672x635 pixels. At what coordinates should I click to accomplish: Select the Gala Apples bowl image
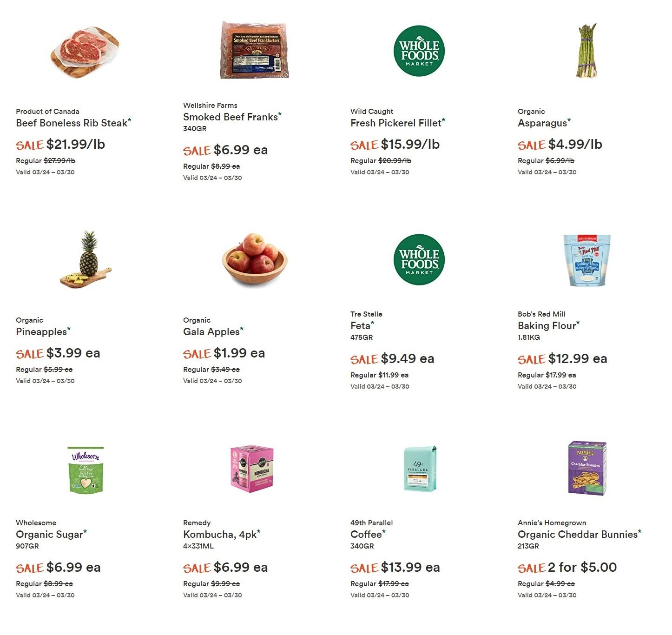255,260
